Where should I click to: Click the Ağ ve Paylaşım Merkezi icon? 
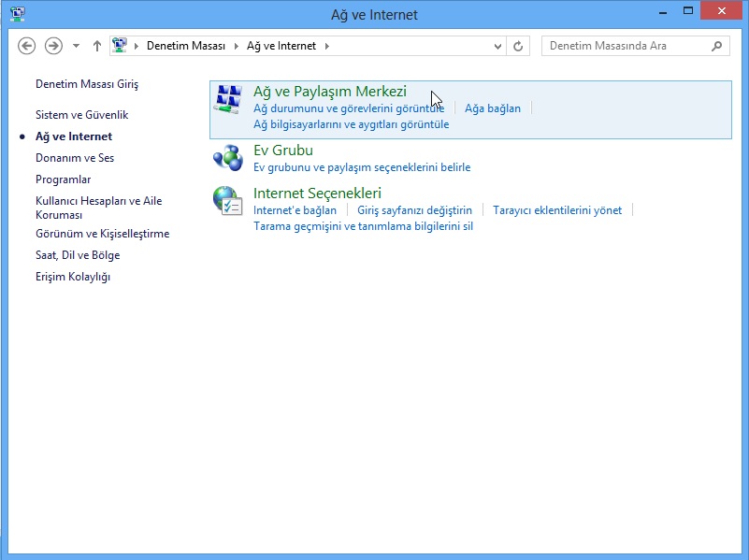coord(228,99)
